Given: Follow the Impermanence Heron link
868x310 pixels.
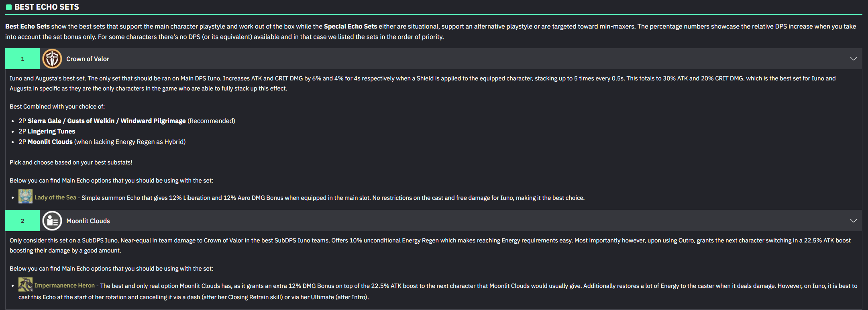Looking at the screenshot, I should point(65,285).
